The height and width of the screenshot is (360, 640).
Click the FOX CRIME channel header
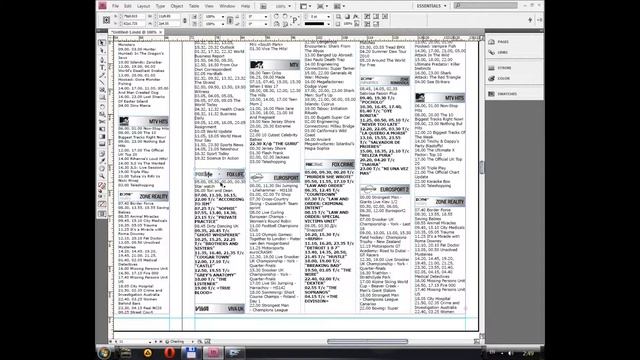coord(329,164)
